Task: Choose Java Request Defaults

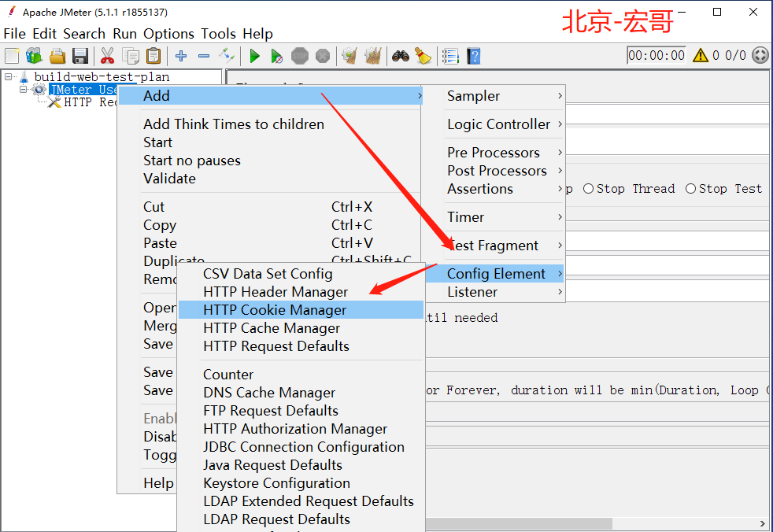Action: click(x=301, y=465)
